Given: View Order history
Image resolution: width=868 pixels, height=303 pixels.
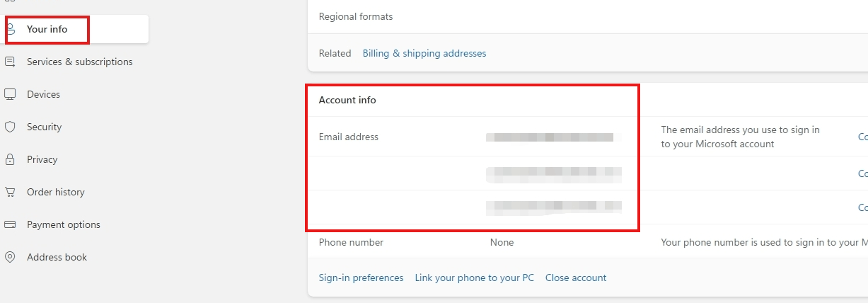Looking at the screenshot, I should point(56,192).
